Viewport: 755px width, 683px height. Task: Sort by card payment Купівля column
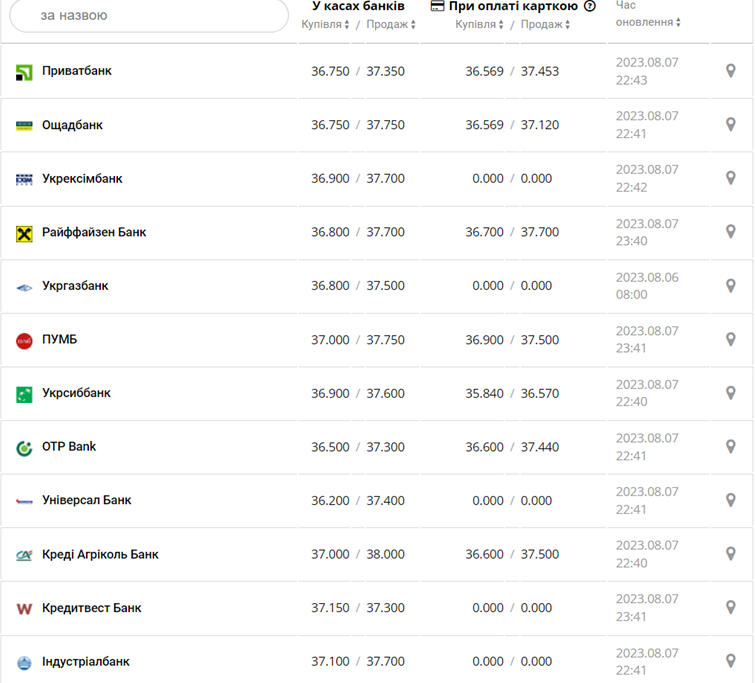point(479,24)
